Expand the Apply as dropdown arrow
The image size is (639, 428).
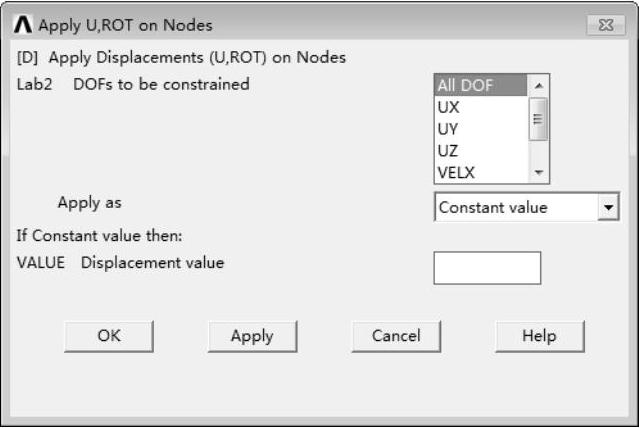point(608,207)
